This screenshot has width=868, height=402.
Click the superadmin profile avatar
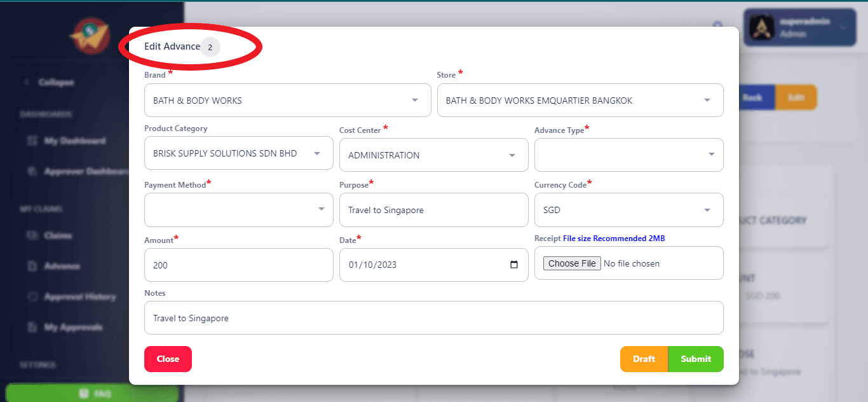(x=761, y=27)
